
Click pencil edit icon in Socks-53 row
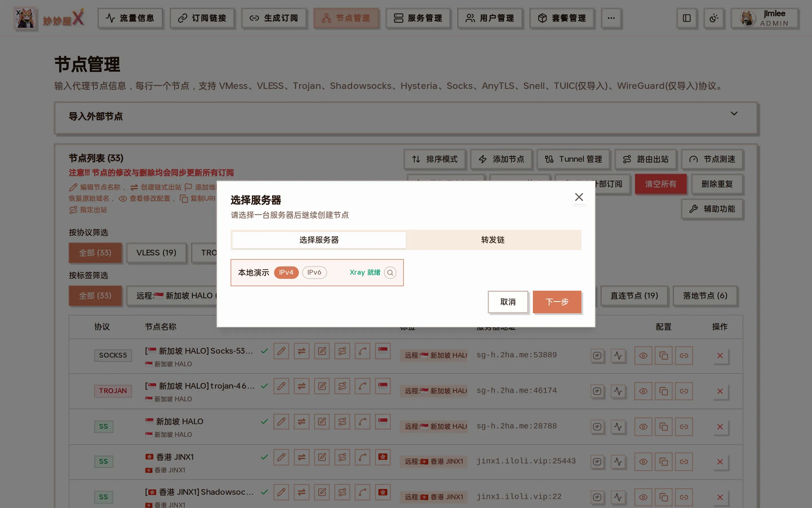(x=281, y=351)
